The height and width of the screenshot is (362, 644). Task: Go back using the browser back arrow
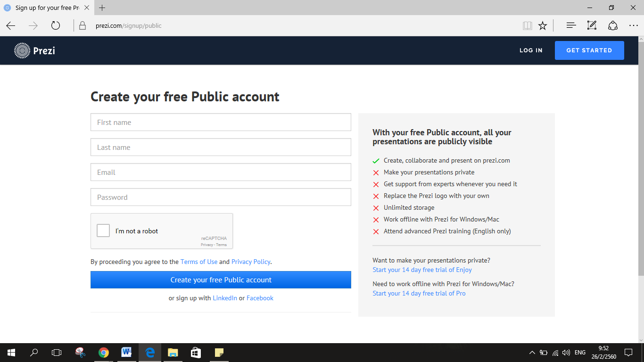[11, 25]
